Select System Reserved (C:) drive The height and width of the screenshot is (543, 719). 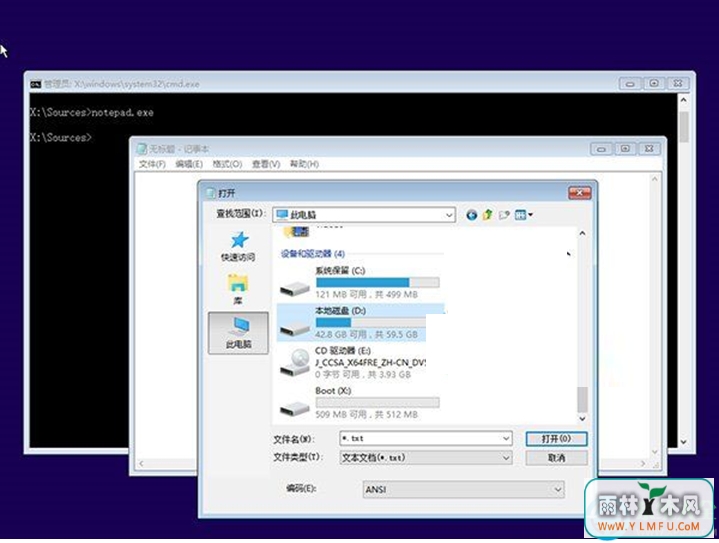[360, 283]
